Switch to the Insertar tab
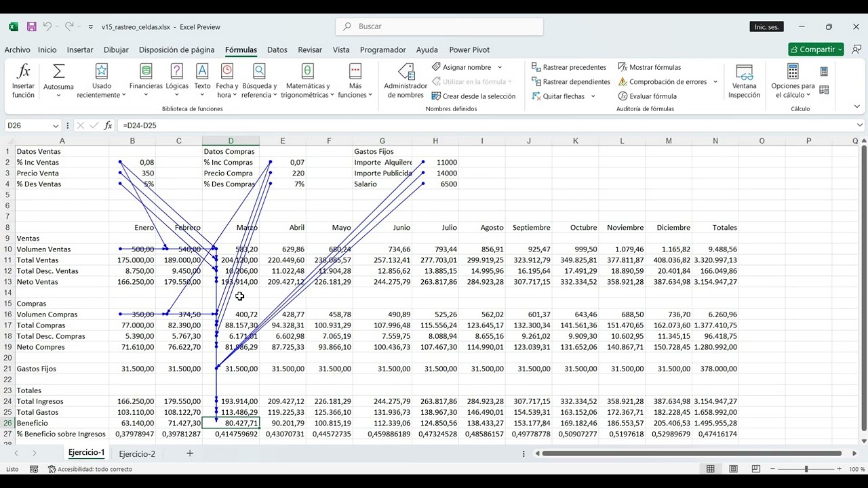The width and height of the screenshot is (868, 488). [80, 49]
